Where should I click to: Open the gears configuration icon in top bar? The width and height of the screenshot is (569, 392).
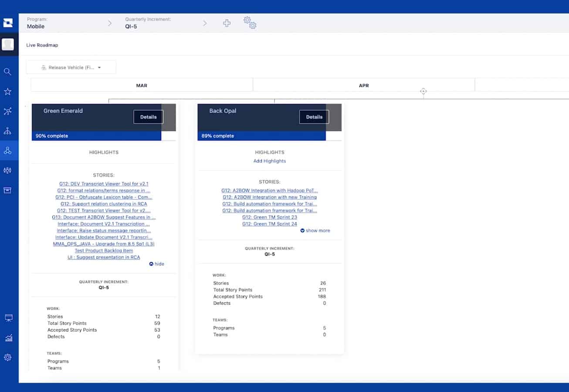click(250, 23)
